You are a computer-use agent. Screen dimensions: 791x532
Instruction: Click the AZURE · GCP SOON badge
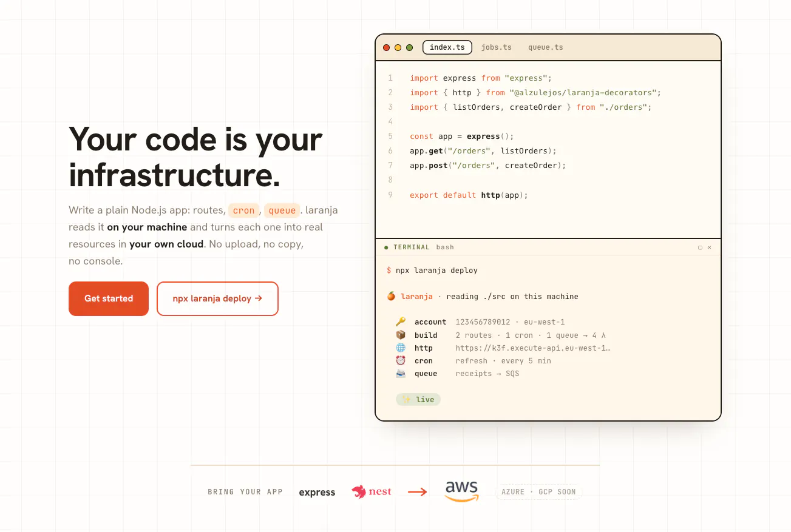pyautogui.click(x=538, y=492)
